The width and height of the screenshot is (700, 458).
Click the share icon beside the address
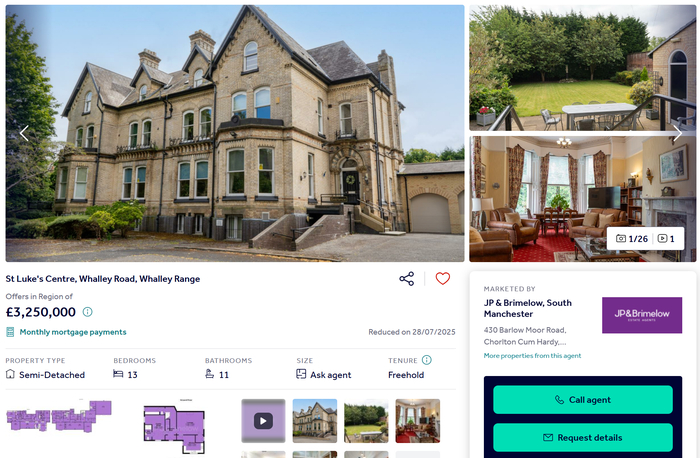coord(406,279)
